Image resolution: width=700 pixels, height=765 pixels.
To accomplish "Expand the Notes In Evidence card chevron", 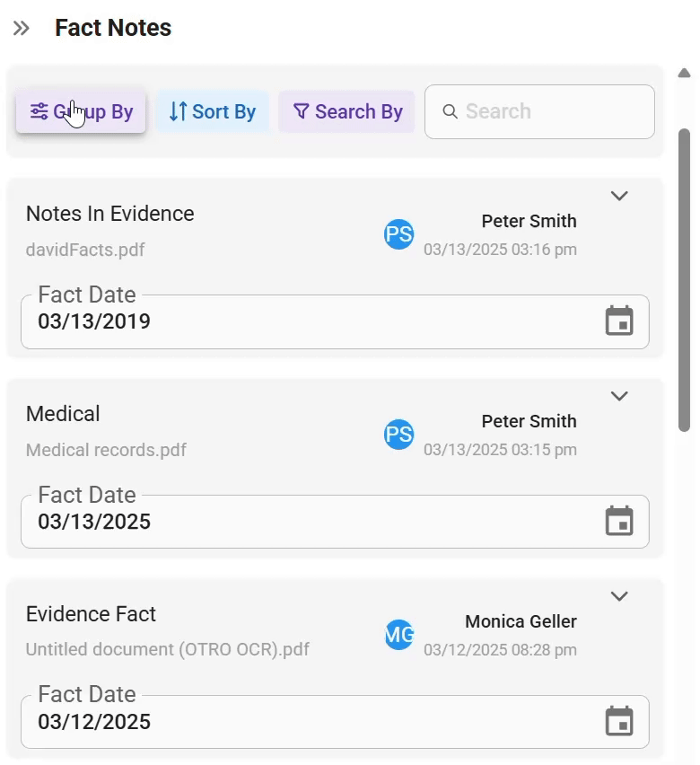I will coord(619,196).
